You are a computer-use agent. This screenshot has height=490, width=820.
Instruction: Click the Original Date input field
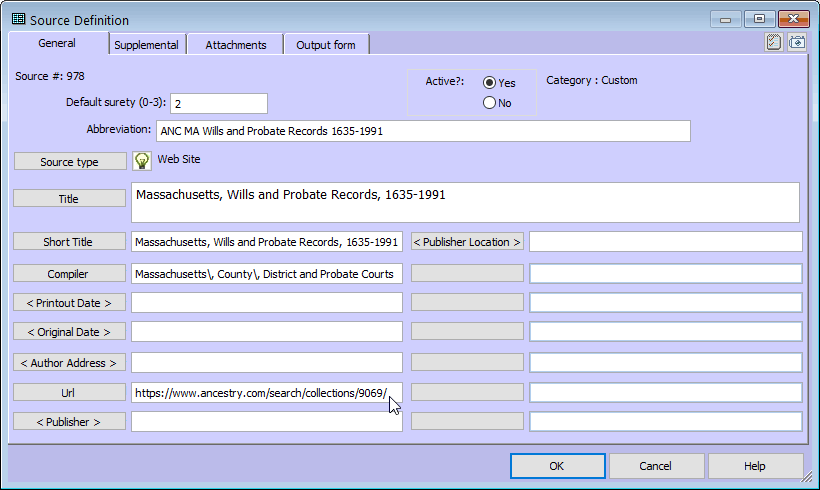[267, 332]
